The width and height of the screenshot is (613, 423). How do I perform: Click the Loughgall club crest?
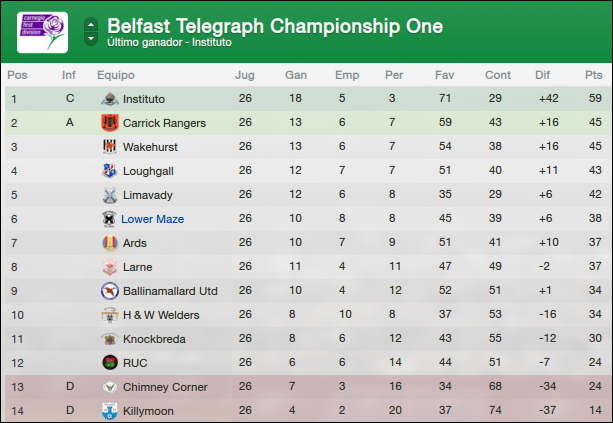coord(110,171)
